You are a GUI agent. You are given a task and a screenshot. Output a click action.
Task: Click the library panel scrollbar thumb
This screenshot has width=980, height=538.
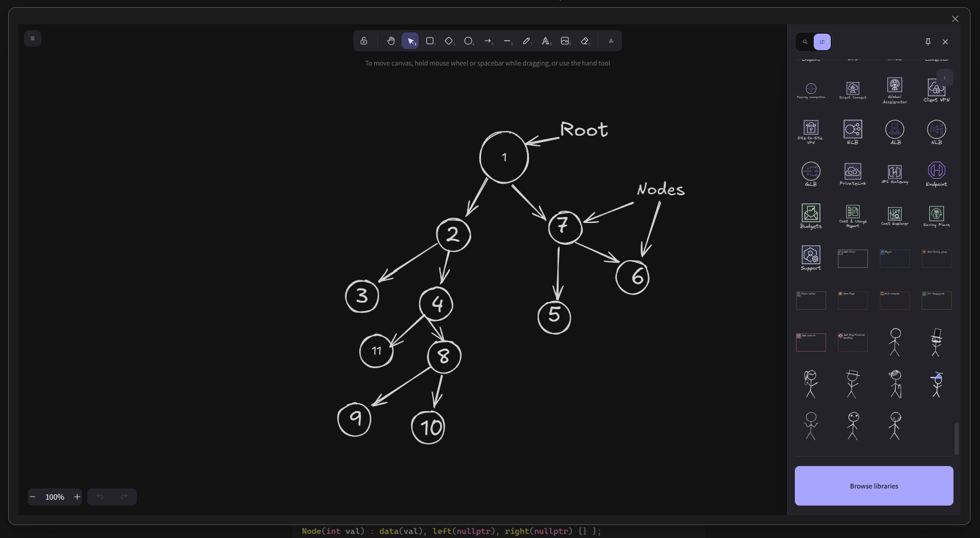pos(956,438)
